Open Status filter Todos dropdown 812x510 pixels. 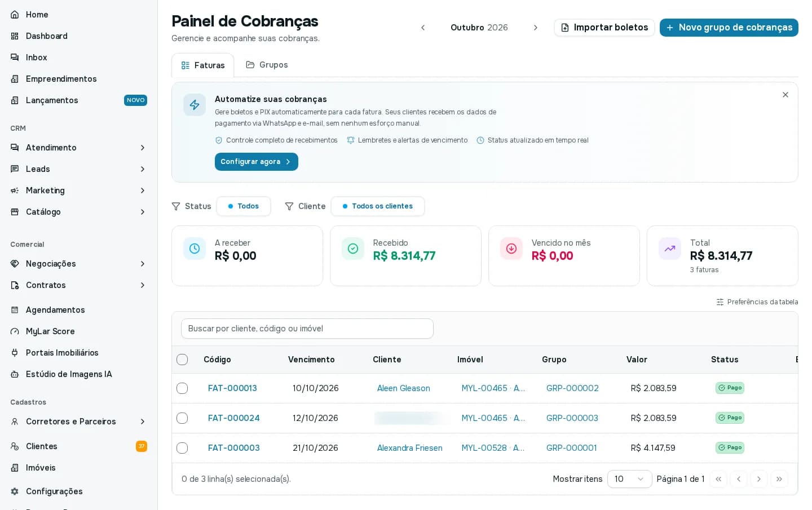[x=244, y=206]
